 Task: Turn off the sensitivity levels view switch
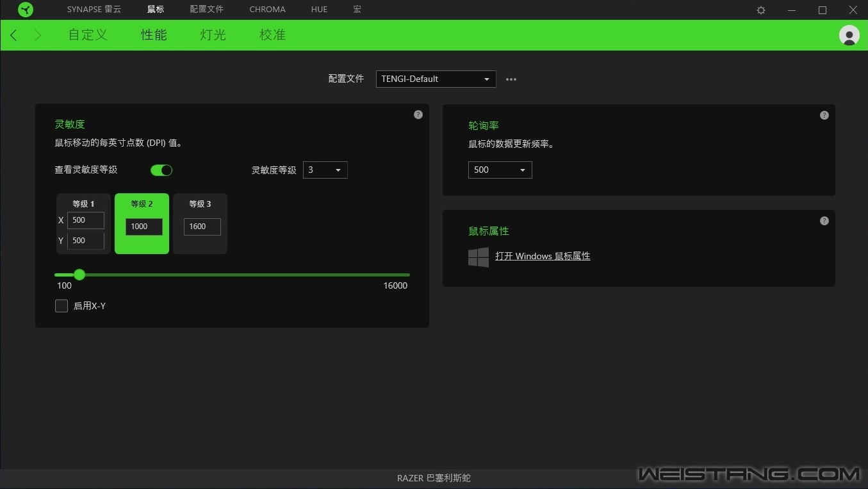pos(161,170)
